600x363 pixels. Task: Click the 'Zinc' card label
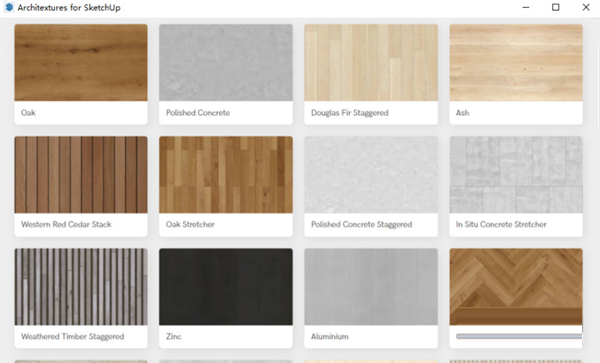(173, 337)
